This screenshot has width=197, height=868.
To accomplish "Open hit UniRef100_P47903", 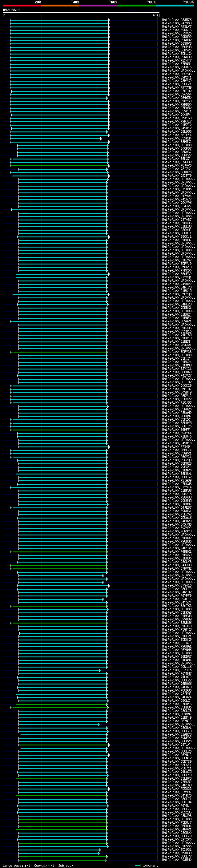I will [177, 23].
